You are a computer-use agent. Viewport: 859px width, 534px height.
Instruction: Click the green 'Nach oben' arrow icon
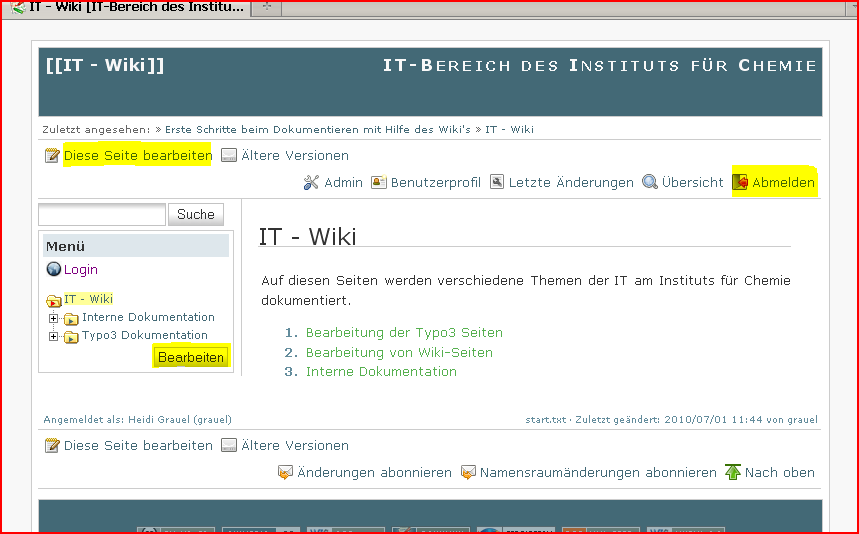click(x=733, y=472)
